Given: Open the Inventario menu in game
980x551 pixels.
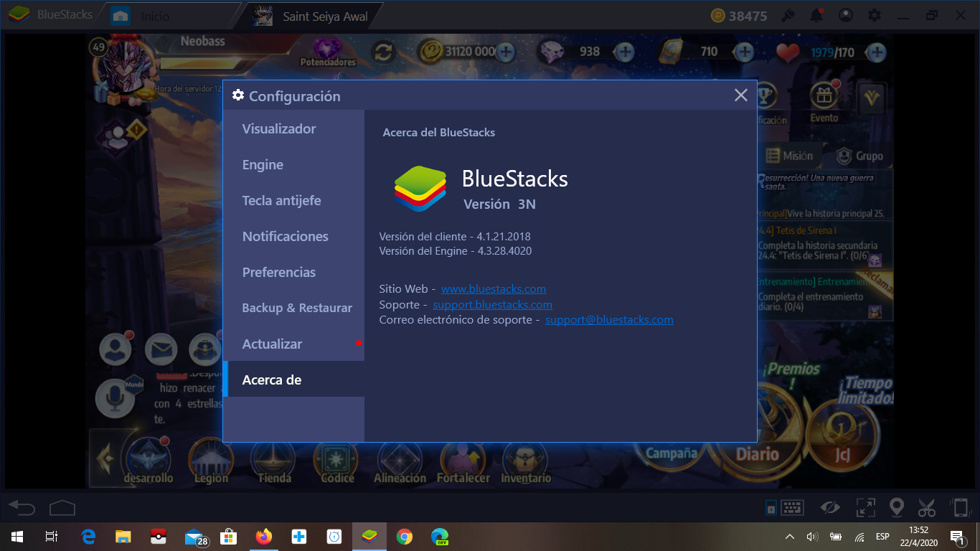Looking at the screenshot, I should click(526, 461).
